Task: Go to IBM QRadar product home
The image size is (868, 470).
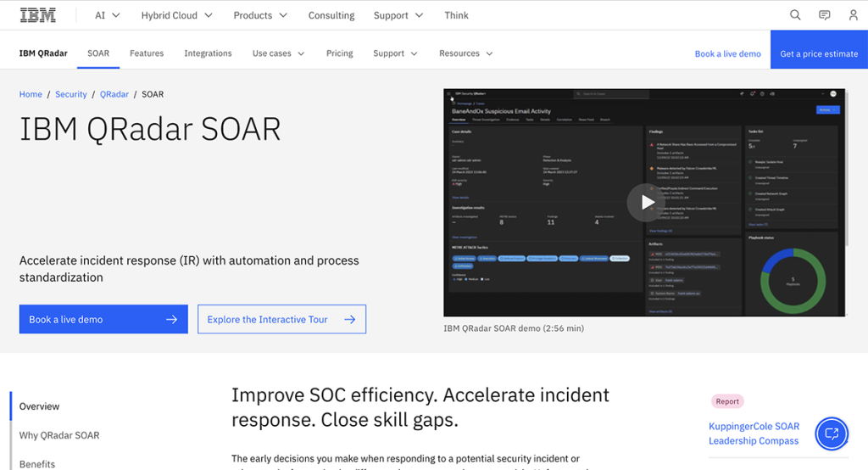Action: (43, 53)
